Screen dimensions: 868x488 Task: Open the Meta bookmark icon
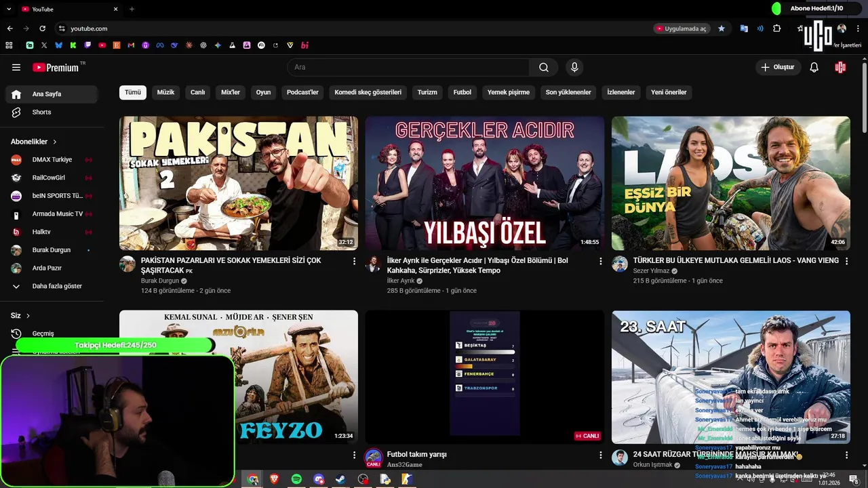click(160, 45)
